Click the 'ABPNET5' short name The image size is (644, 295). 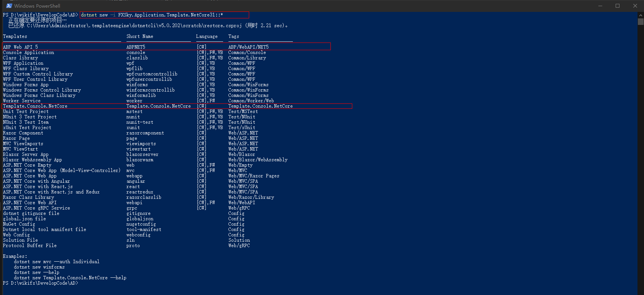pyautogui.click(x=136, y=47)
